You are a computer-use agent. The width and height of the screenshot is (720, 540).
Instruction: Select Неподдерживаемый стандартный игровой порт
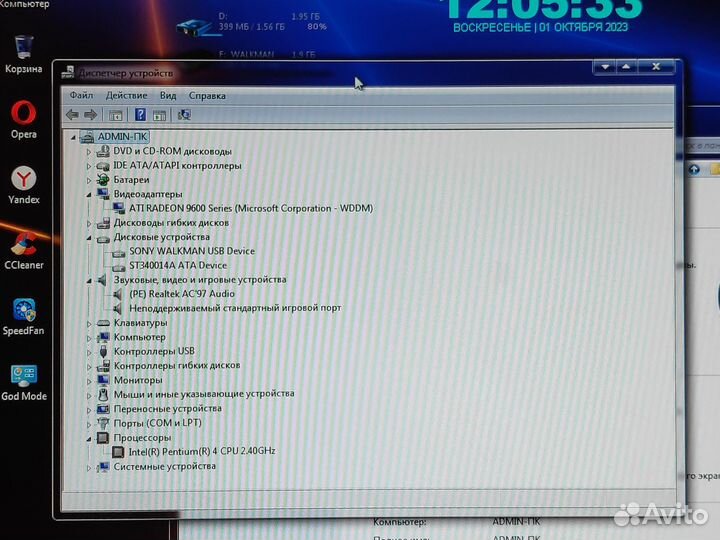coord(235,308)
